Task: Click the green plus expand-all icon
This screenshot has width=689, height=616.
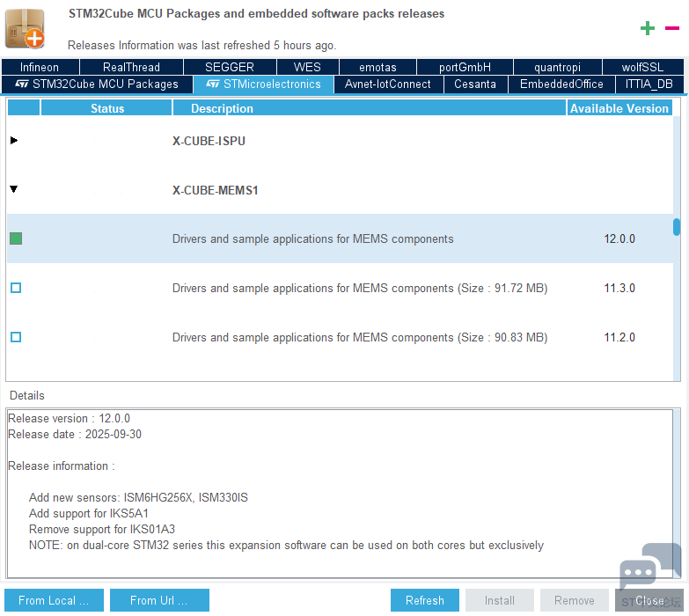Action: pyautogui.click(x=648, y=28)
